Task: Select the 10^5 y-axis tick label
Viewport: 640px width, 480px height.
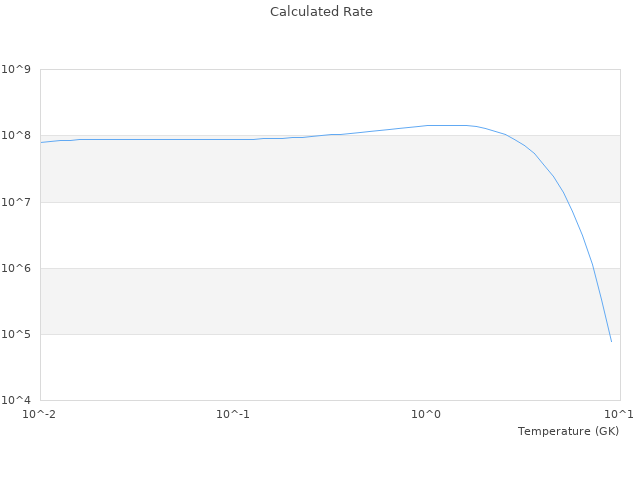Action: tap(17, 334)
